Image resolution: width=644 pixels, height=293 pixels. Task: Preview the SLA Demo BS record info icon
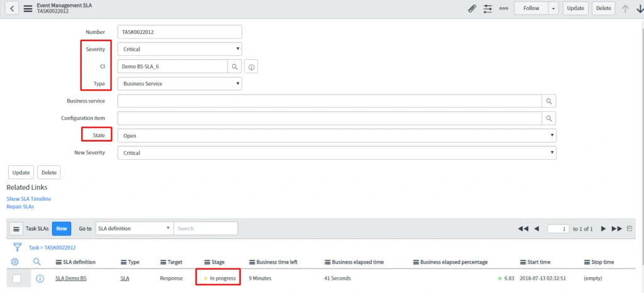(40, 278)
